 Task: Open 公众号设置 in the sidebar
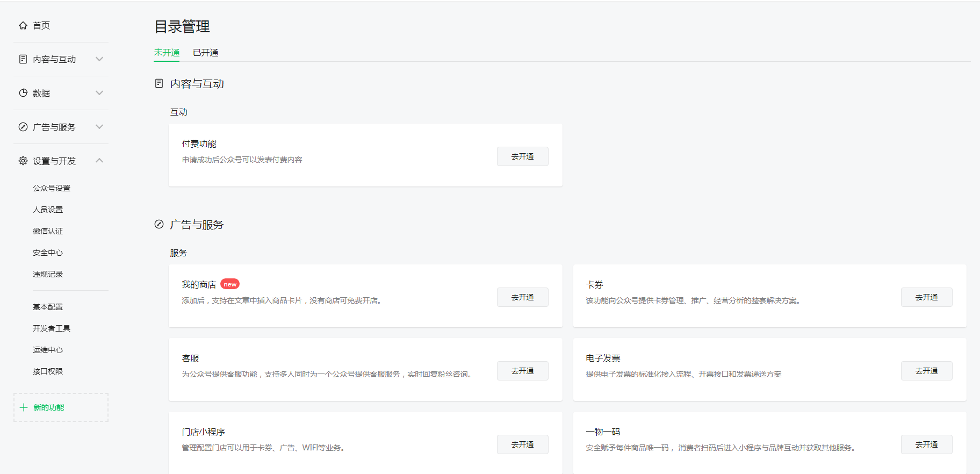click(x=52, y=188)
